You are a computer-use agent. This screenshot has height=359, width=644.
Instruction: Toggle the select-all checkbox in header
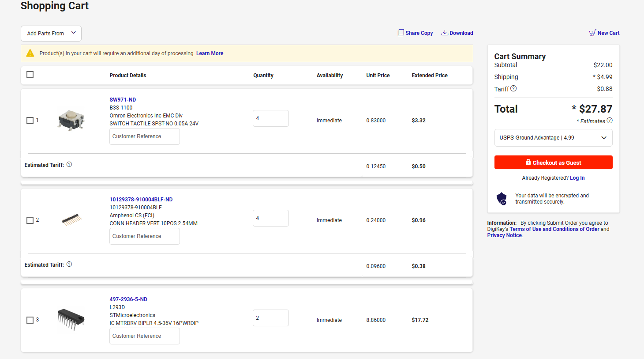[30, 75]
